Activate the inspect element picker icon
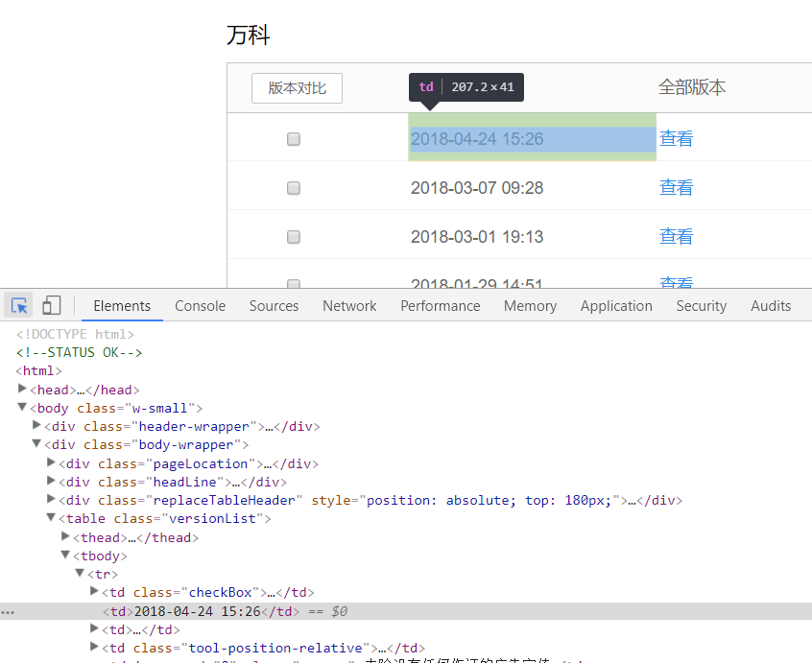This screenshot has height=663, width=812. pos(19,305)
